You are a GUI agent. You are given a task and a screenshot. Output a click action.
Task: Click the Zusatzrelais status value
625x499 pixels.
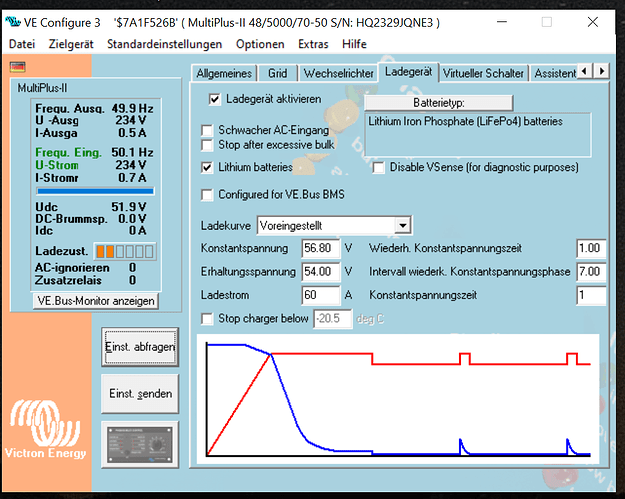[132, 281]
